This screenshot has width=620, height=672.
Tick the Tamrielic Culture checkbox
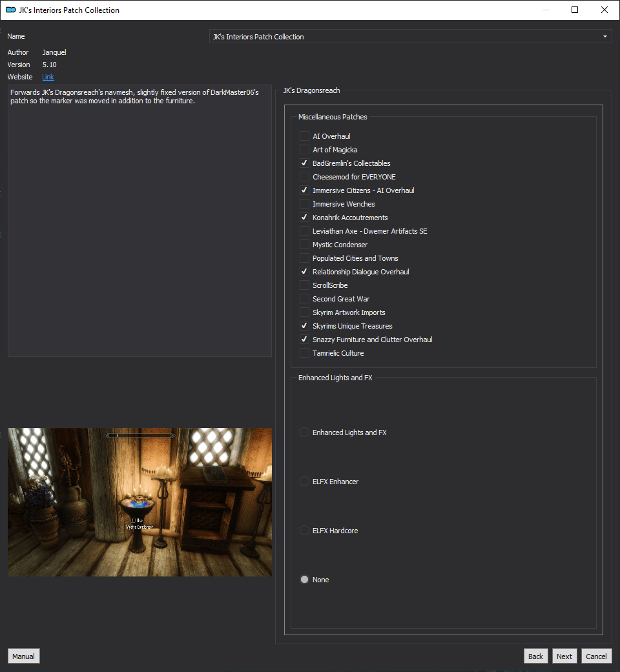point(304,353)
